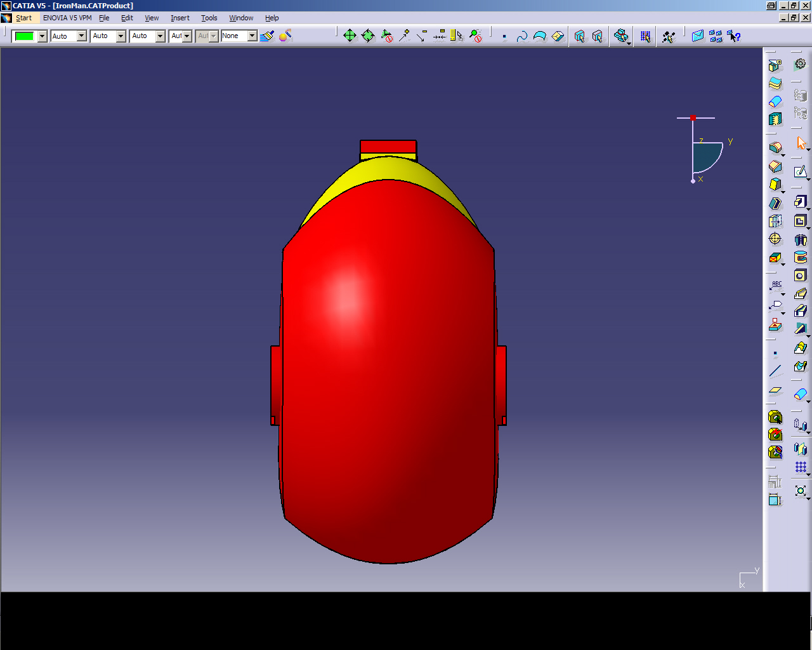Click the gear icon in right toolbar
Image resolution: width=812 pixels, height=650 pixels.
tap(801, 63)
